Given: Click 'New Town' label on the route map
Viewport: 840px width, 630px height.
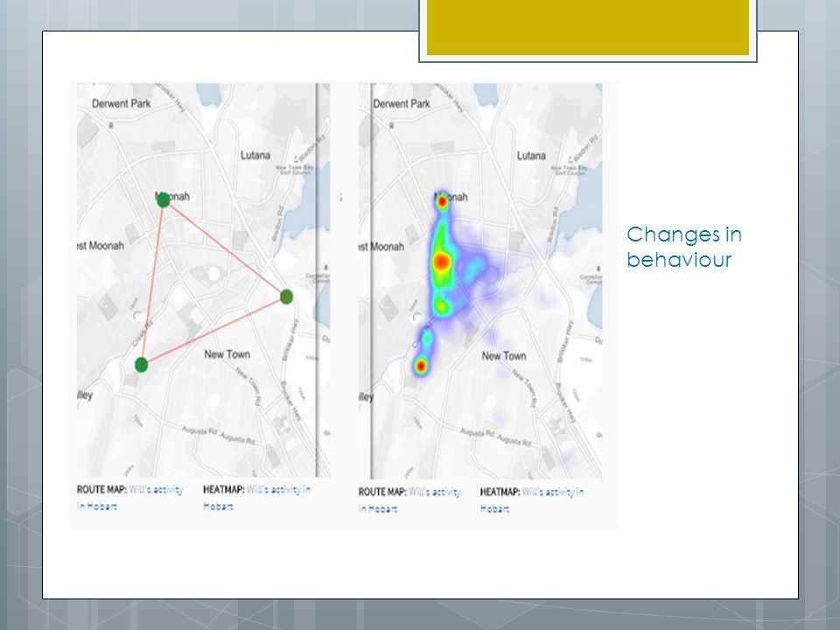Looking at the screenshot, I should 227,354.
